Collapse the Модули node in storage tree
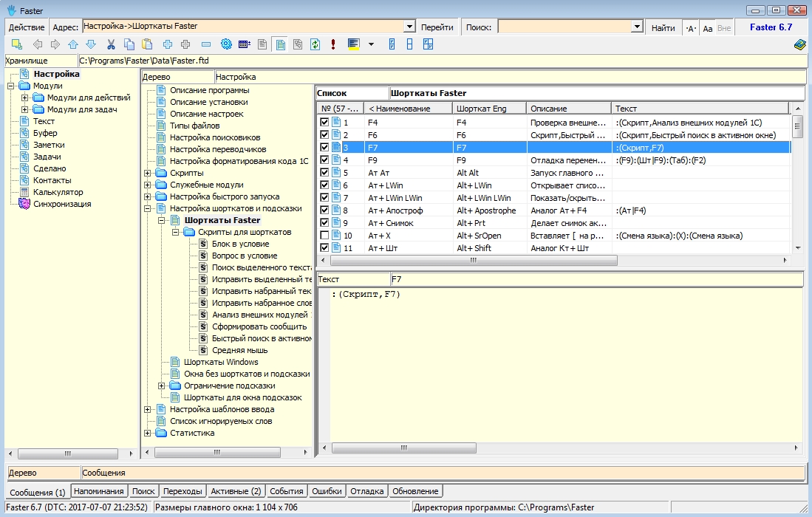This screenshot has width=812, height=517. click(11, 86)
